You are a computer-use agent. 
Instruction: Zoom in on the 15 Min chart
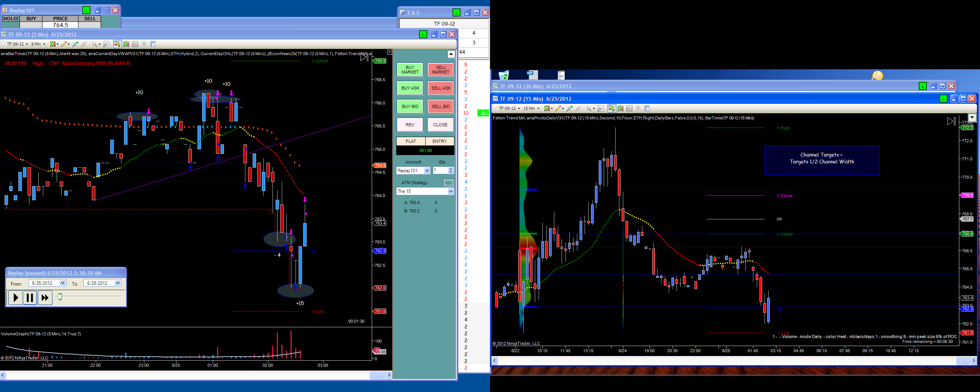point(570,108)
